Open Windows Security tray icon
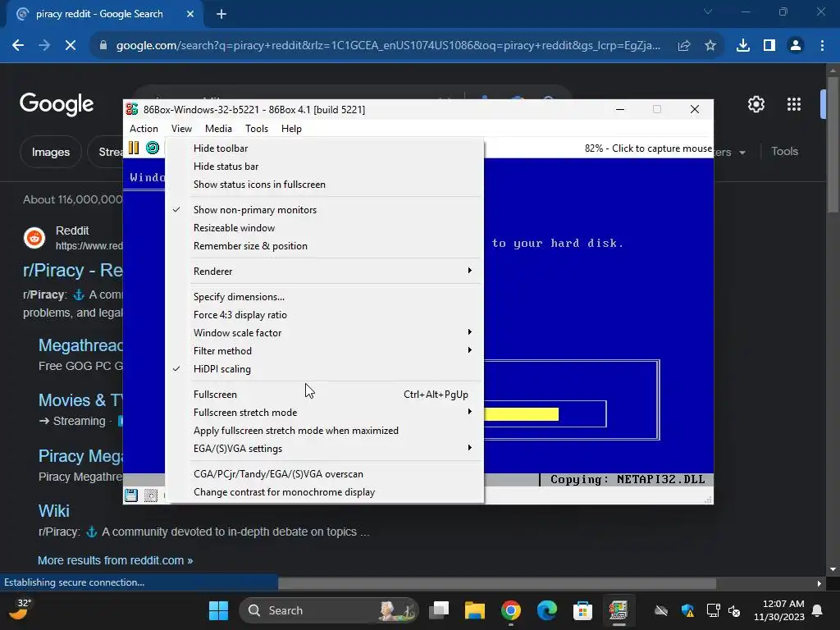This screenshot has height=630, width=840. 688,610
